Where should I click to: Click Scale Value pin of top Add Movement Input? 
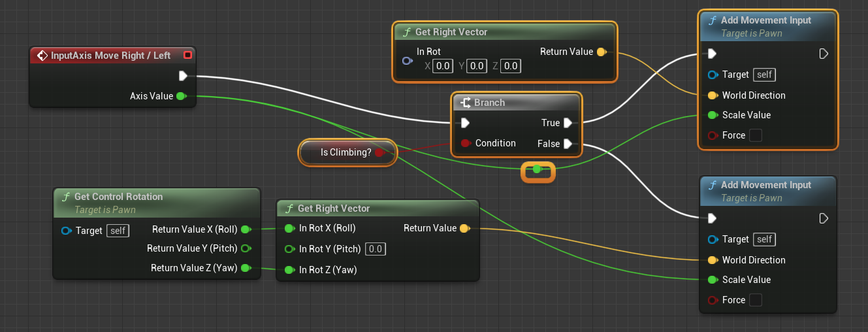pos(713,115)
